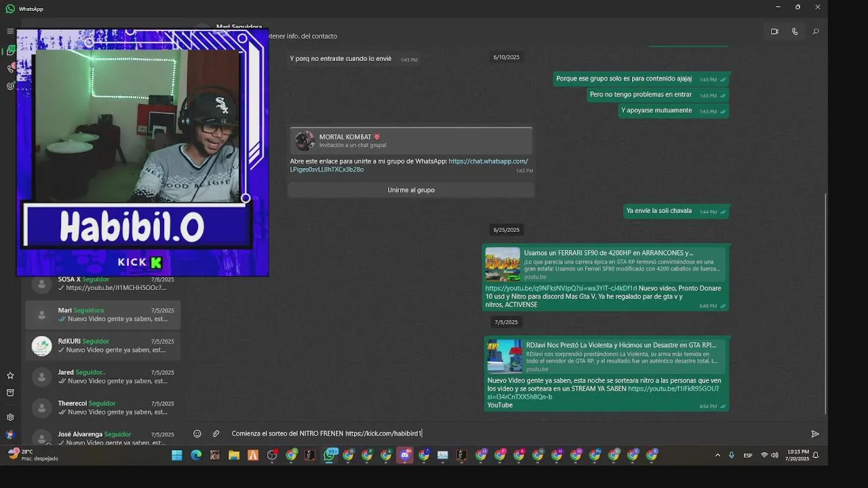Open the microphone tray icon
Screen dimensions: 868x488
coord(731,455)
